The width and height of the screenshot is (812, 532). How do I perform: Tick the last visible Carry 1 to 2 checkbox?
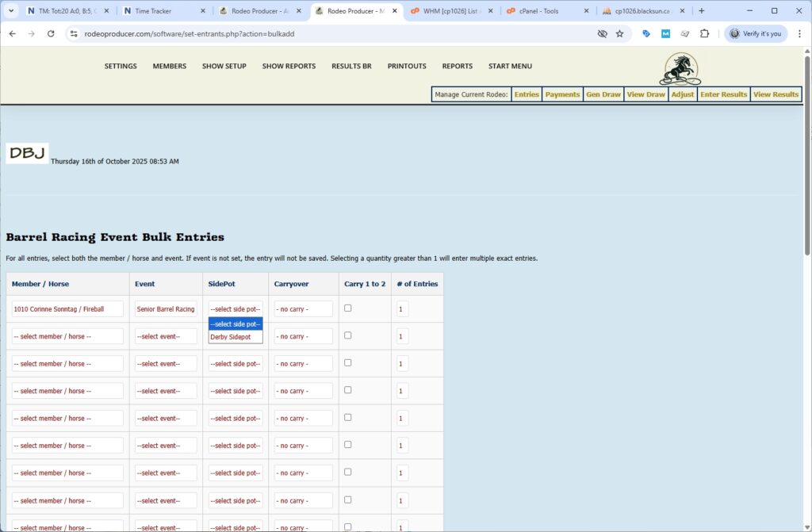tap(347, 525)
